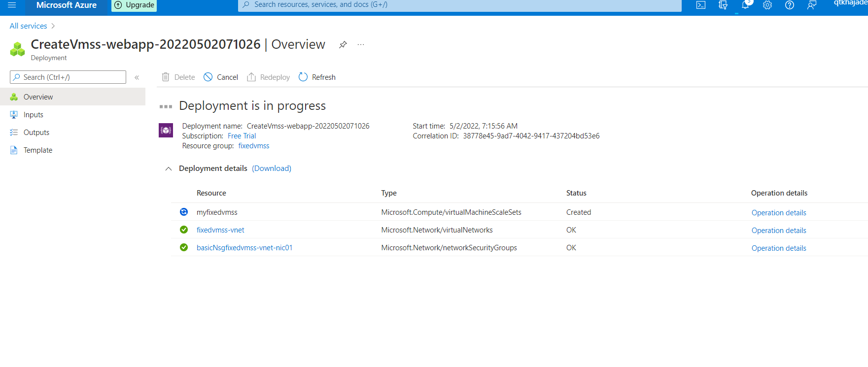Click the purple resource group icon
The width and height of the screenshot is (868, 367).
coord(166,130)
